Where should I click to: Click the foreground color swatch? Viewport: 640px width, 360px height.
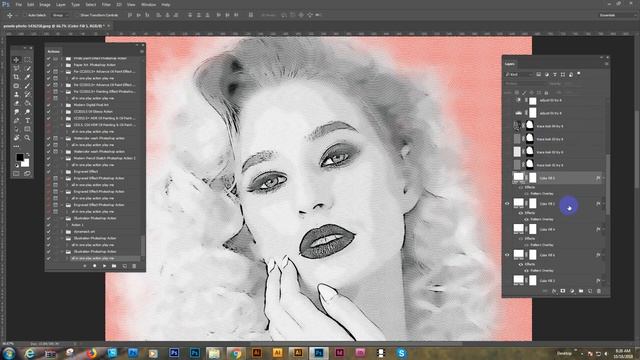pyautogui.click(x=20, y=157)
